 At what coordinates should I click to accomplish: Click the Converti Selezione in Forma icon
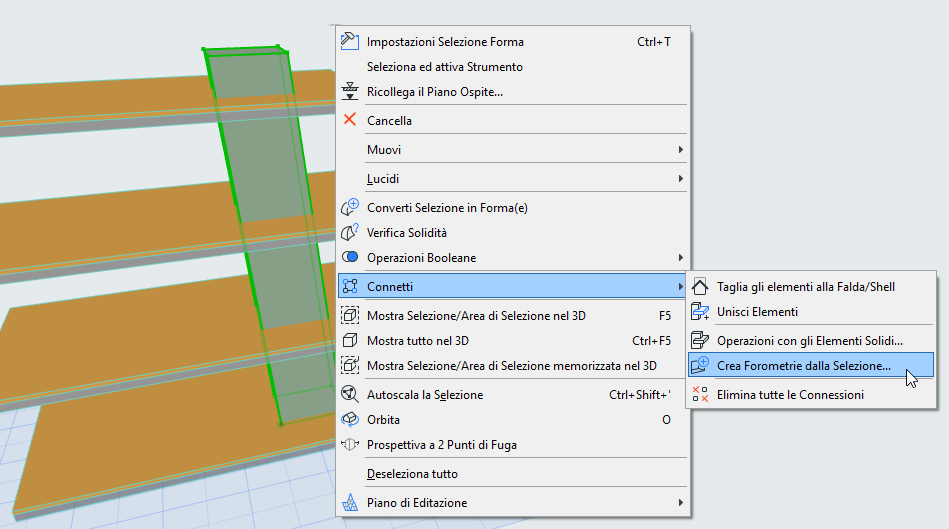pyautogui.click(x=350, y=207)
